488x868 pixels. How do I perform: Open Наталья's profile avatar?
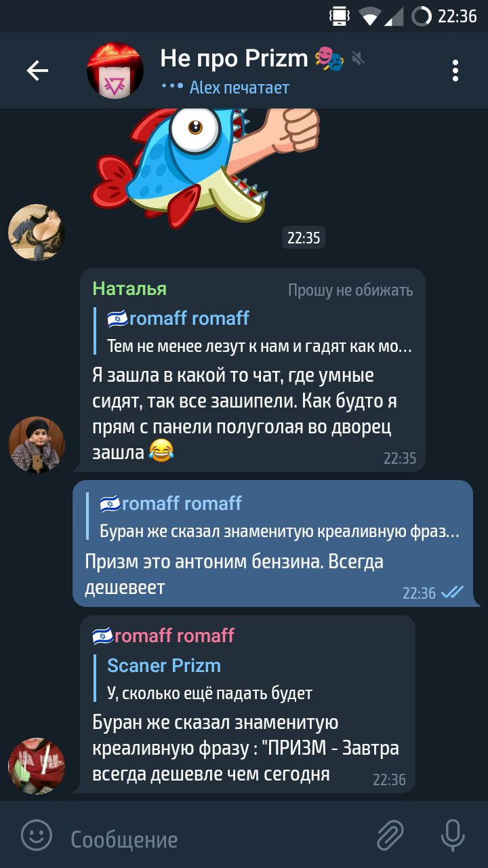pyautogui.click(x=37, y=444)
